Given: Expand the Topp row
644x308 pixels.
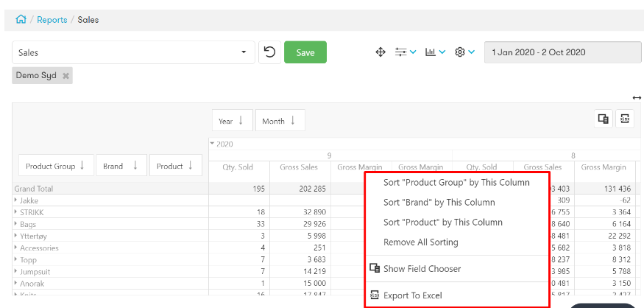Looking at the screenshot, I should [16, 259].
